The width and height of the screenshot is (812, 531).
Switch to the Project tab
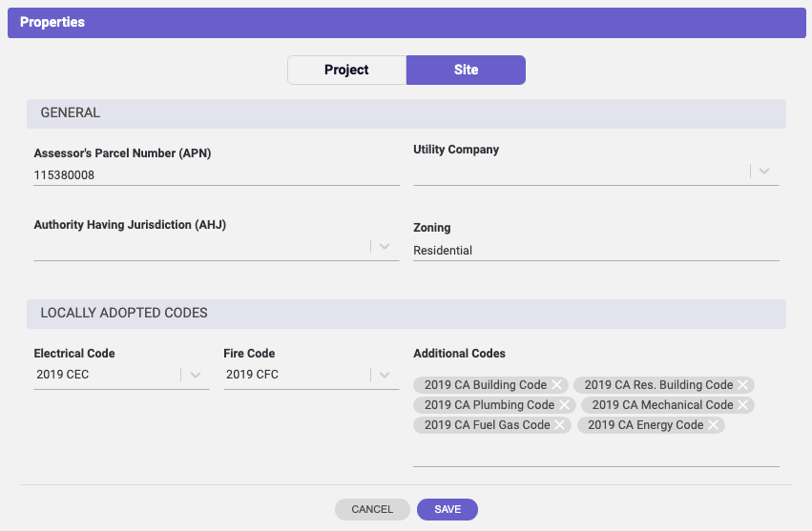click(x=346, y=70)
